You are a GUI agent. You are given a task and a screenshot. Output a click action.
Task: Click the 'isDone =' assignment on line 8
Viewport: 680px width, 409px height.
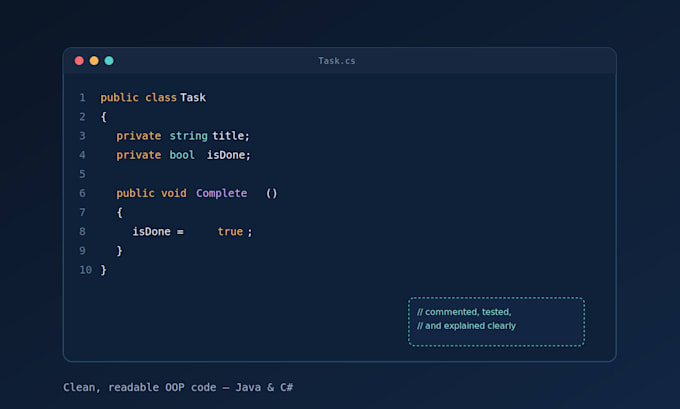(x=158, y=232)
